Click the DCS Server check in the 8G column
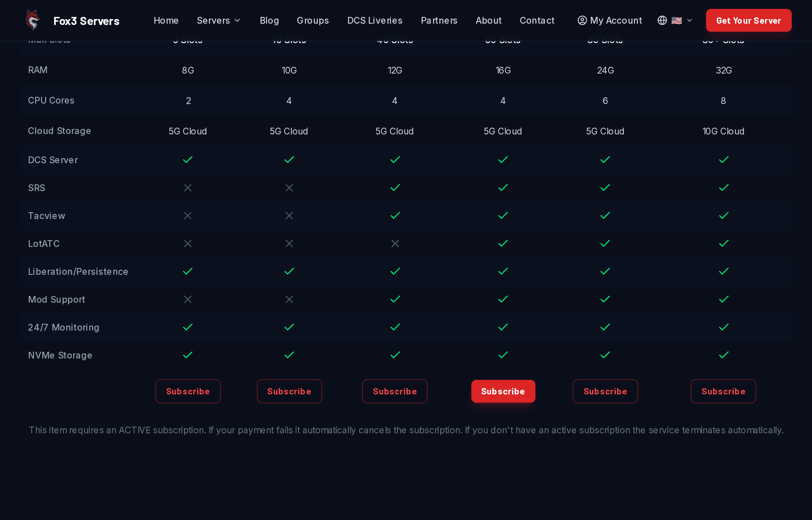 [x=188, y=160]
